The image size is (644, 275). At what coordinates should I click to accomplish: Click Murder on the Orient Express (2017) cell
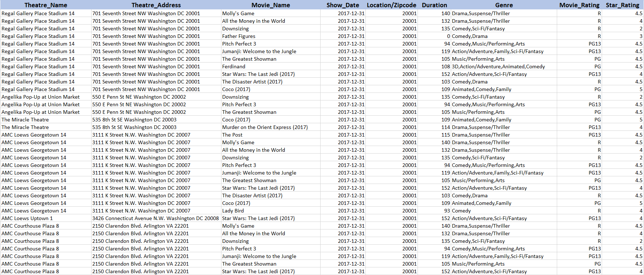point(271,127)
